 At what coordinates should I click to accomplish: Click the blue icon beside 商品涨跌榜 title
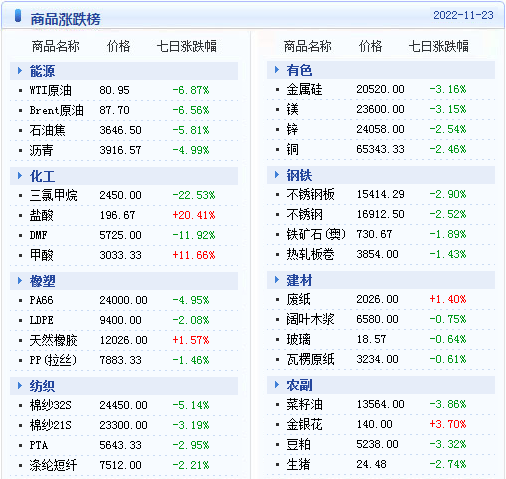point(18,16)
